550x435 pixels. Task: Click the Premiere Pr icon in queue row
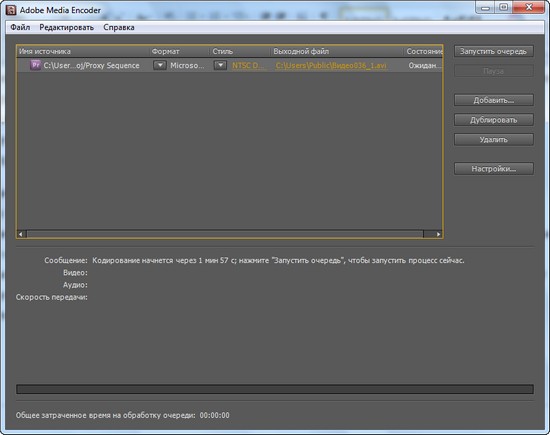click(35, 65)
